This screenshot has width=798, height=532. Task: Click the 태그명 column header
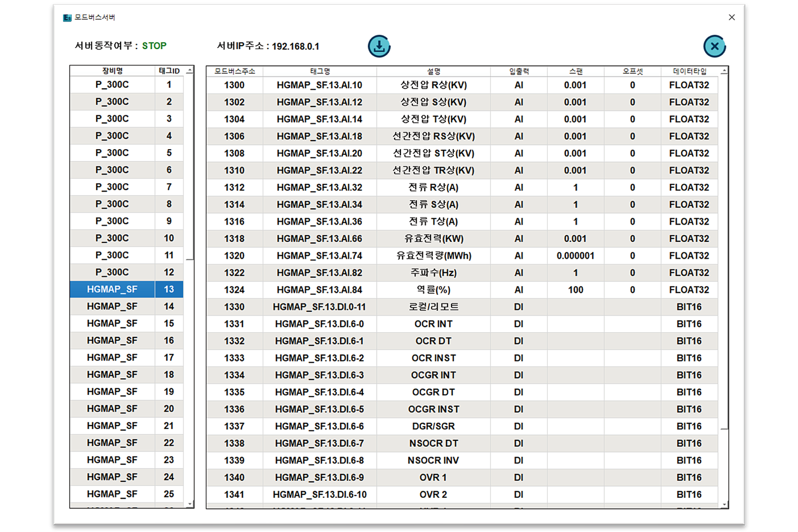[x=320, y=71]
